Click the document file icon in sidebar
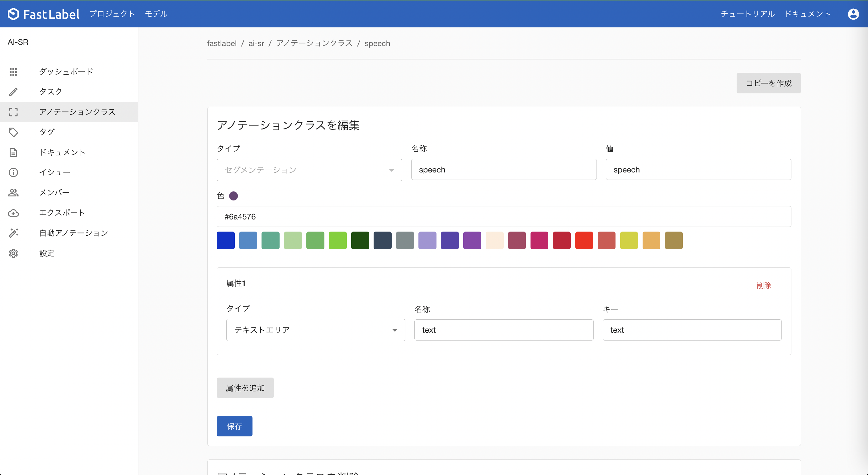This screenshot has width=868, height=475. [x=13, y=152]
